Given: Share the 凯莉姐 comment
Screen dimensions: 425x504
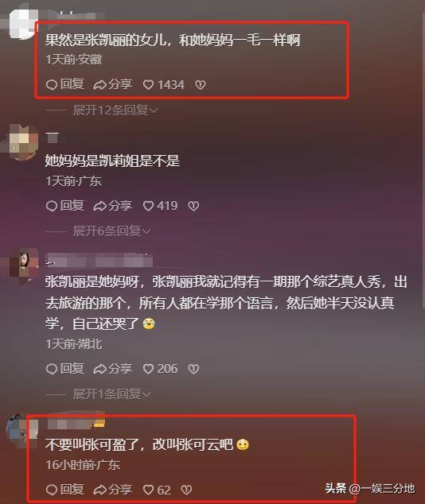Looking at the screenshot, I should pyautogui.click(x=113, y=206).
